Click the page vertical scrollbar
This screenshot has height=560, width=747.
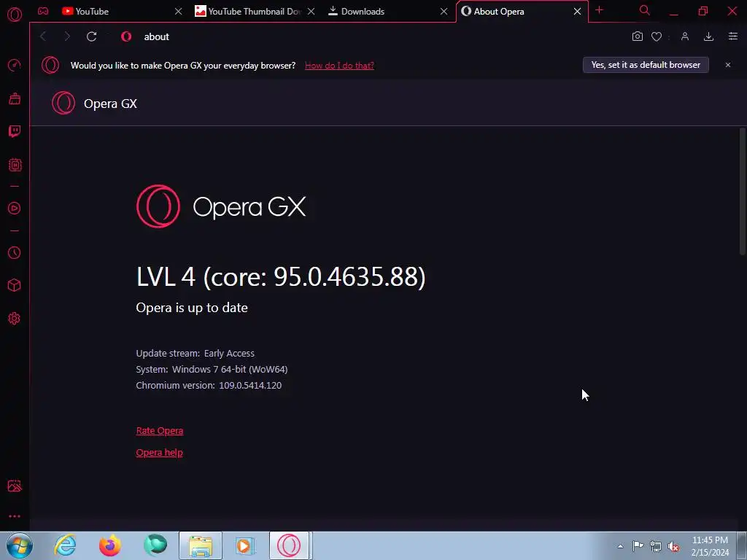pyautogui.click(x=742, y=192)
